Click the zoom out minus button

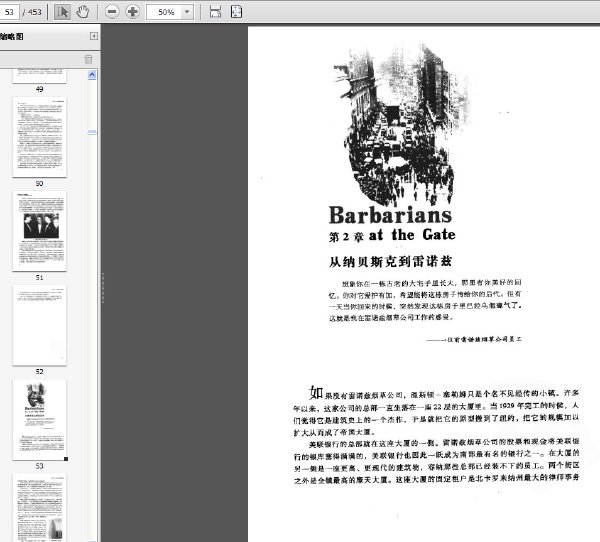[x=112, y=12]
